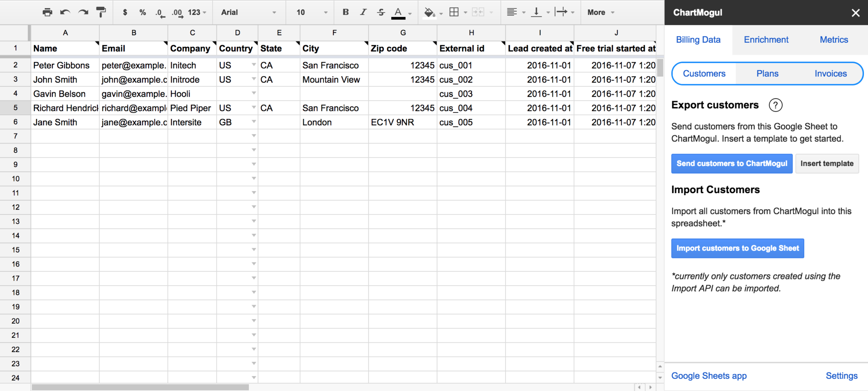Open the Arial font family dropdown
The image size is (868, 391).
pyautogui.click(x=248, y=12)
